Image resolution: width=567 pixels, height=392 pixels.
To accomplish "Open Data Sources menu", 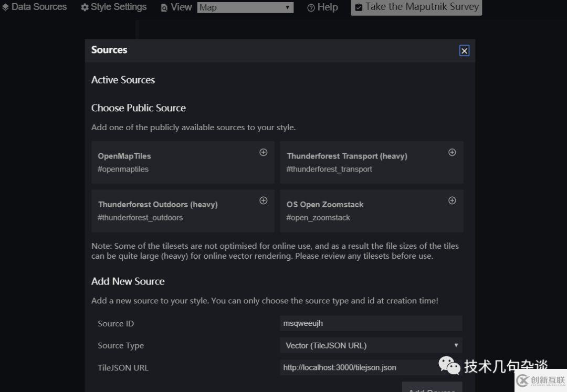I will click(x=35, y=7).
